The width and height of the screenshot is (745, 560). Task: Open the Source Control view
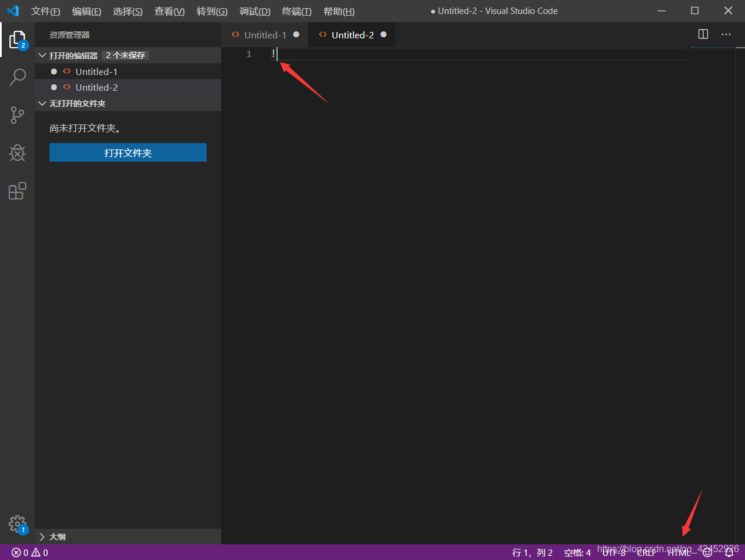[x=17, y=115]
